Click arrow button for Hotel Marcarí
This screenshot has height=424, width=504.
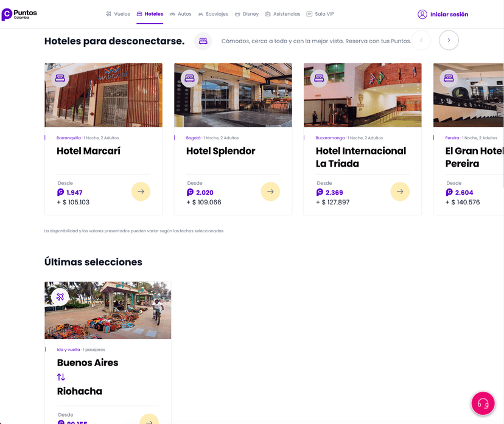(x=141, y=192)
